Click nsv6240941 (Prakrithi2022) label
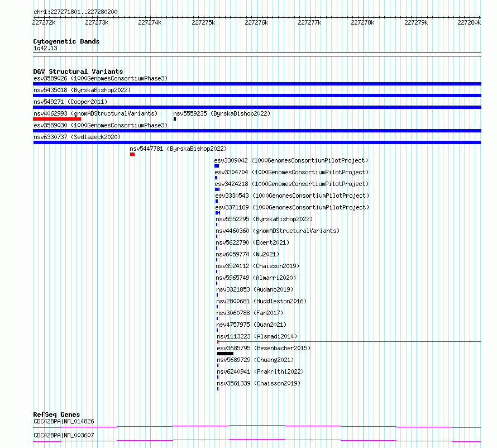Screen dimensions: 497x448 click(x=260, y=371)
